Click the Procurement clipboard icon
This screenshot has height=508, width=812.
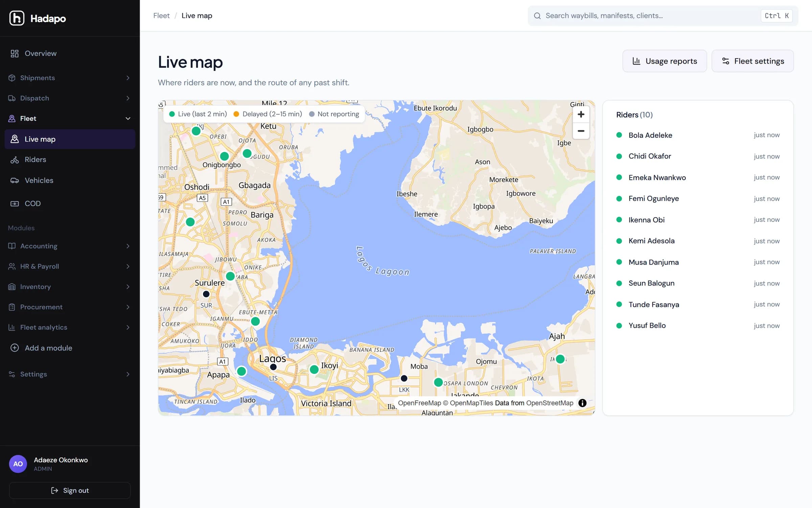click(12, 307)
